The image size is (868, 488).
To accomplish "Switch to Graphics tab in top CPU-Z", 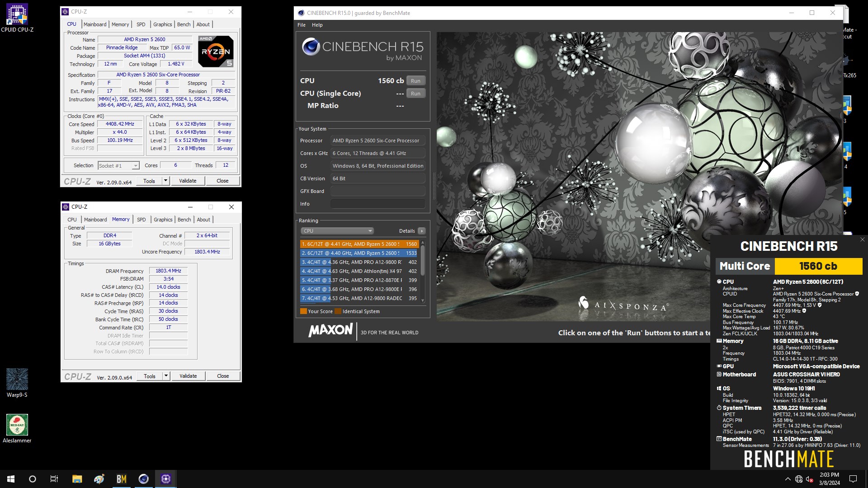I will [x=163, y=24].
